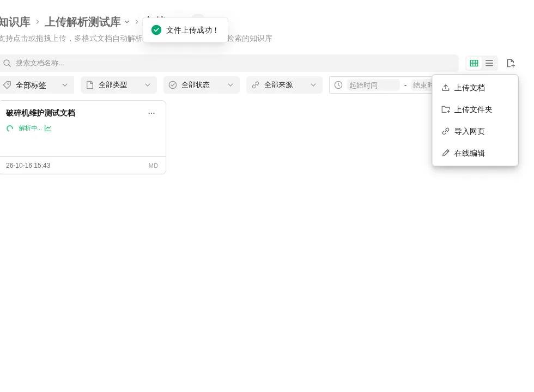Choose 上传文件夹 menu entry
The height and width of the screenshot is (392, 534).
pos(475,109)
